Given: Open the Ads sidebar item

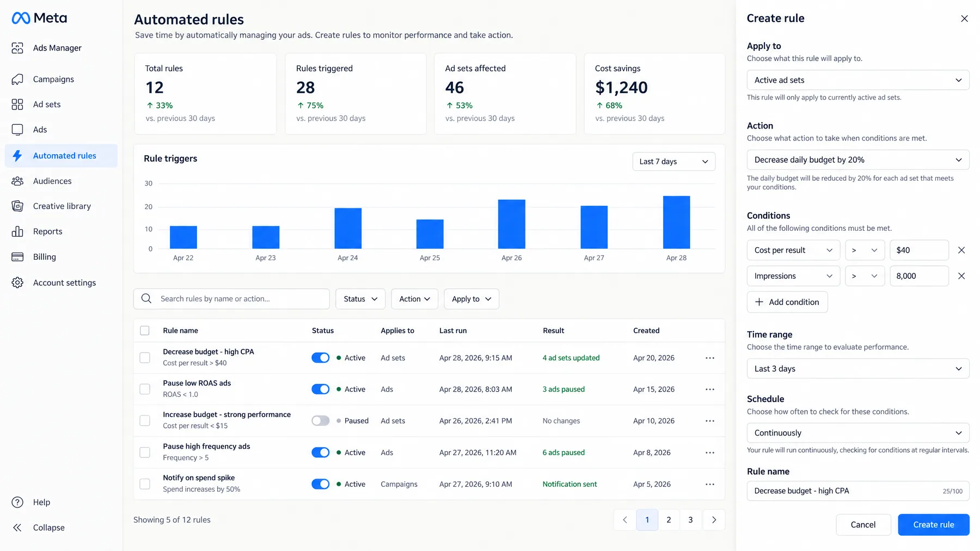Looking at the screenshot, I should pyautogui.click(x=61, y=130).
